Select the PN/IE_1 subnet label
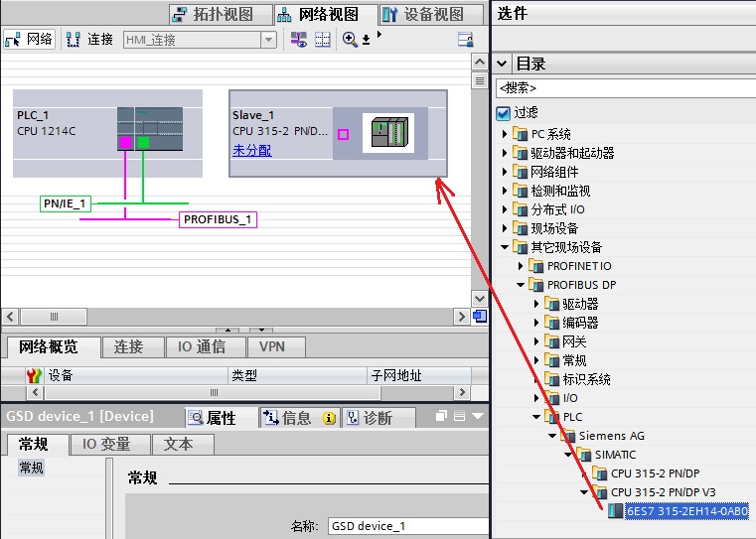Viewport: 756px width, 539px height. [x=66, y=203]
